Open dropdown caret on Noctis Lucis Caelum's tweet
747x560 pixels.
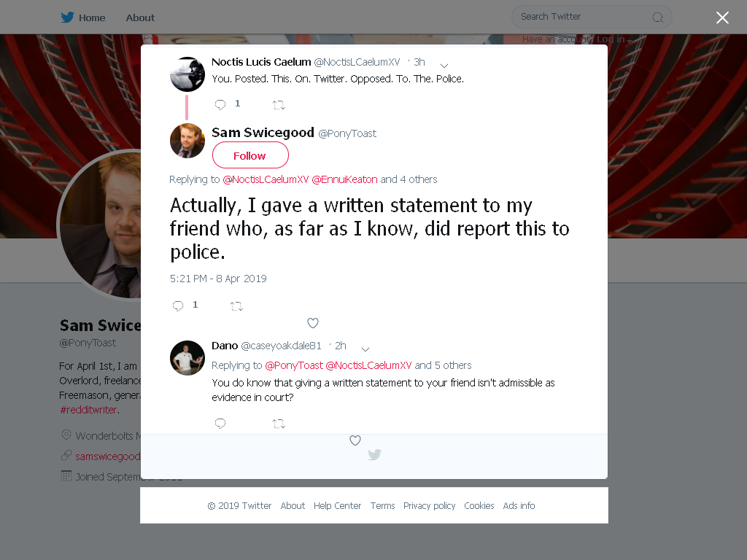[x=444, y=65]
